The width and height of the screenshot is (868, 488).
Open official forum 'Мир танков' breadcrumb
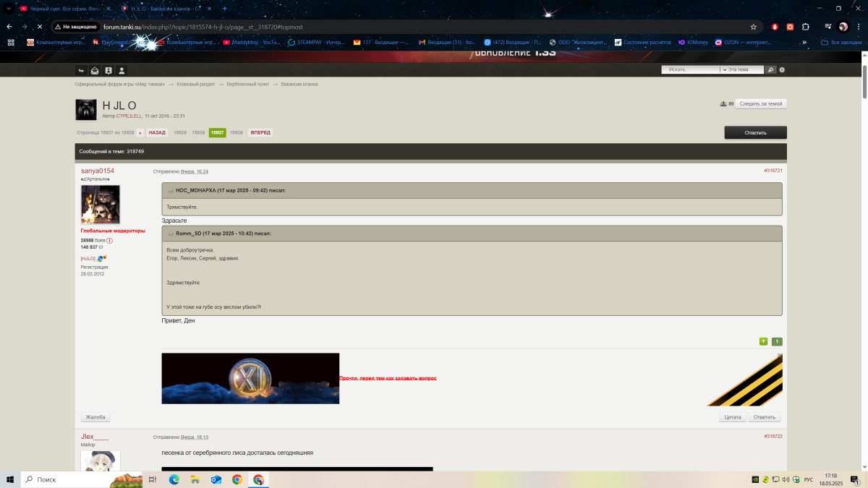(119, 85)
